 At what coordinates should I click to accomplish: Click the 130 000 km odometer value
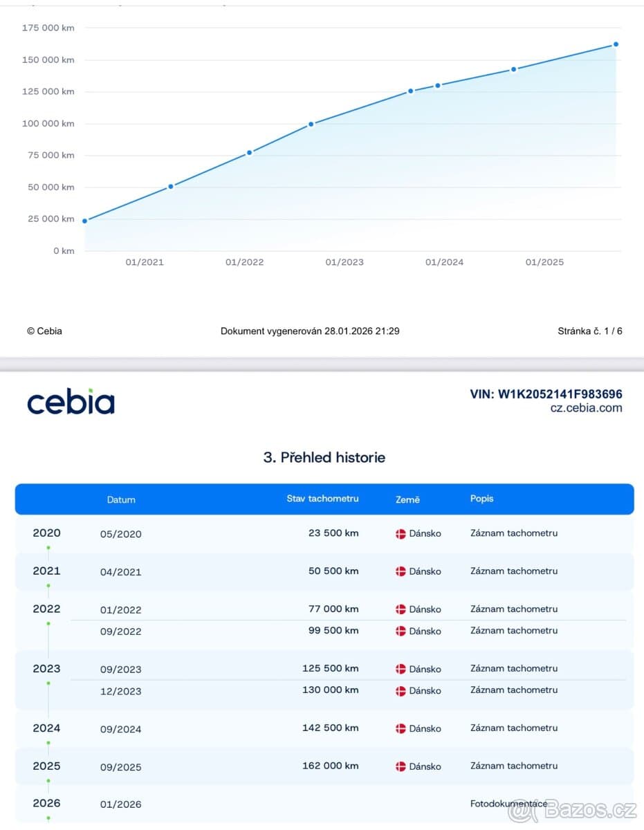[331, 690]
